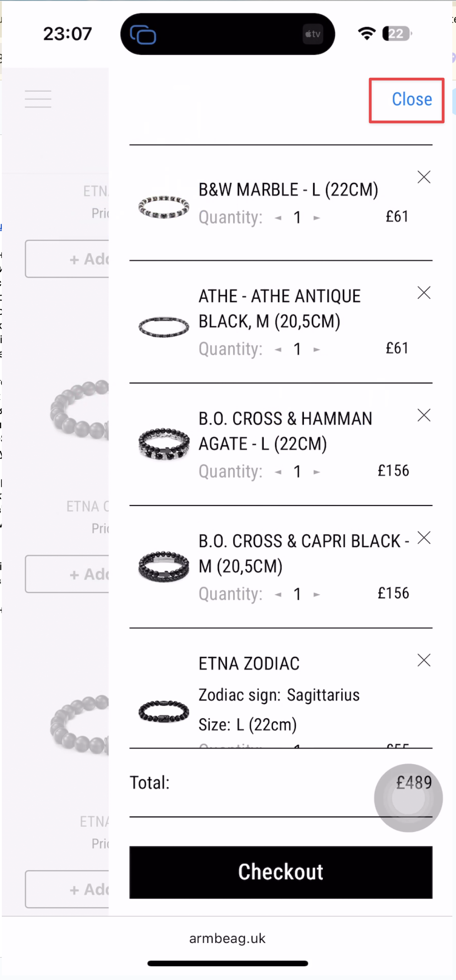
Task: Close the cart panel
Action: coord(411,100)
